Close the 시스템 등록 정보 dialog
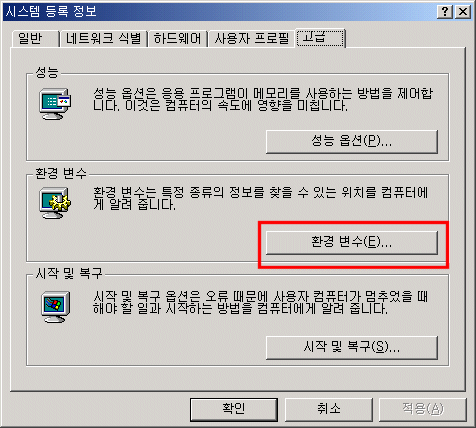Screen dimensions: 476x428 463,12
